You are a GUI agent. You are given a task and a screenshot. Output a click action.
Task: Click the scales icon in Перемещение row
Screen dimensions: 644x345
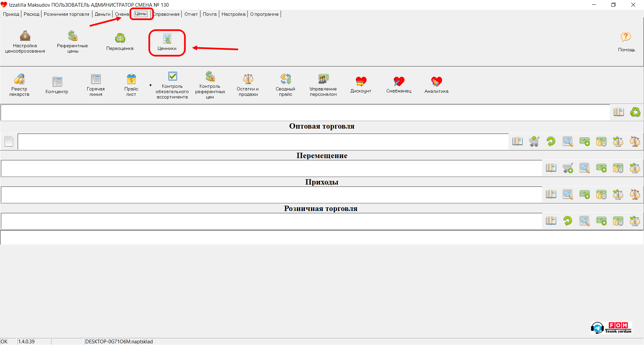[635, 168]
